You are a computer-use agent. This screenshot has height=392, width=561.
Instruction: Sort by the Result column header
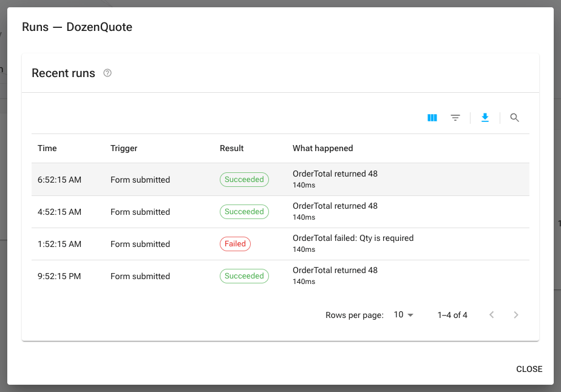[231, 148]
